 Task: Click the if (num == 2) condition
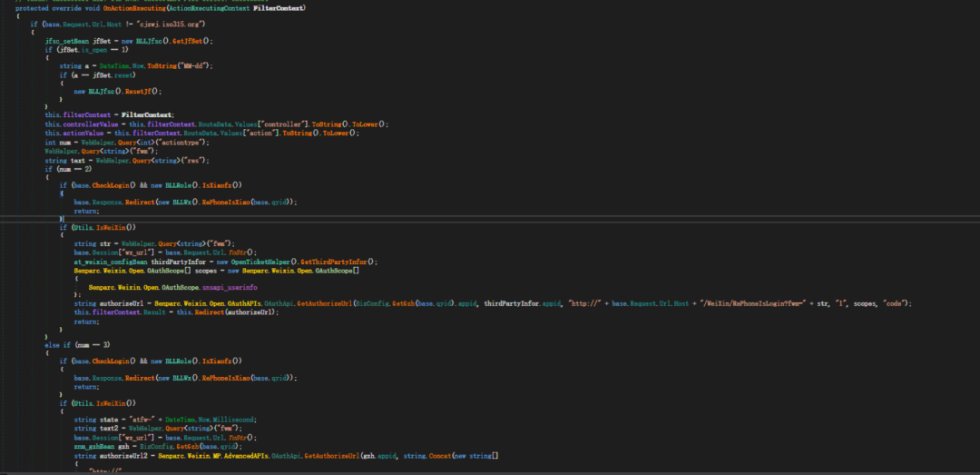pos(68,169)
